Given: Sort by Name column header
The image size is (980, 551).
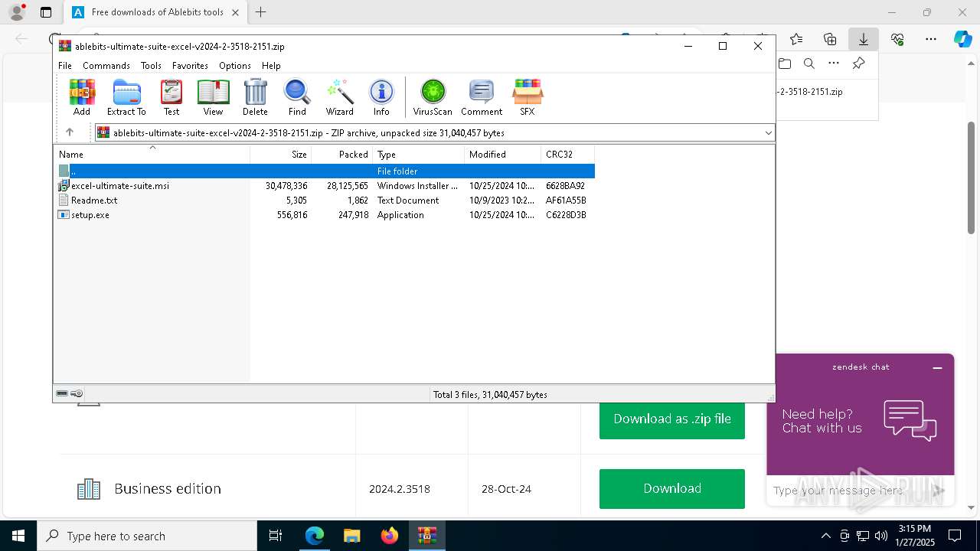Looking at the screenshot, I should (152, 155).
